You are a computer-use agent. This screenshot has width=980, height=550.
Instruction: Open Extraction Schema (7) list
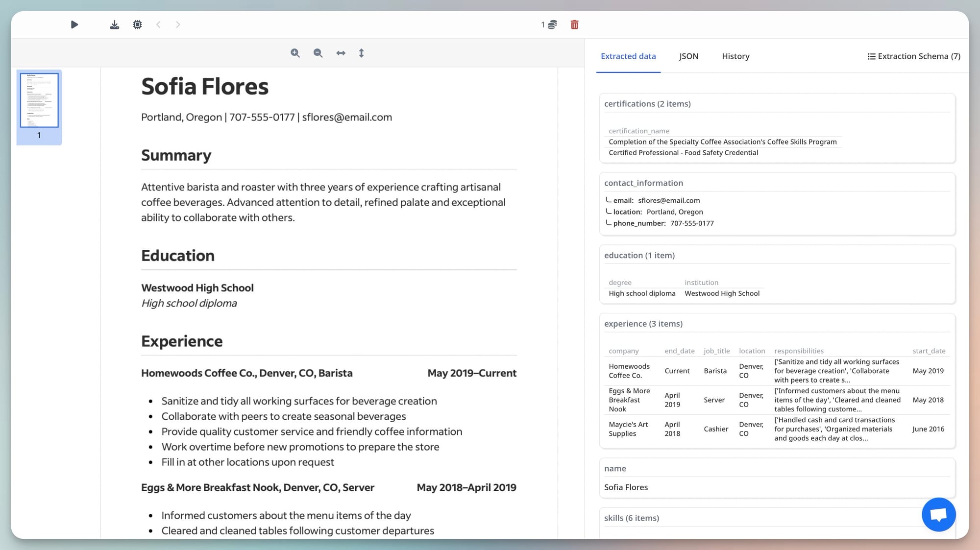[914, 56]
